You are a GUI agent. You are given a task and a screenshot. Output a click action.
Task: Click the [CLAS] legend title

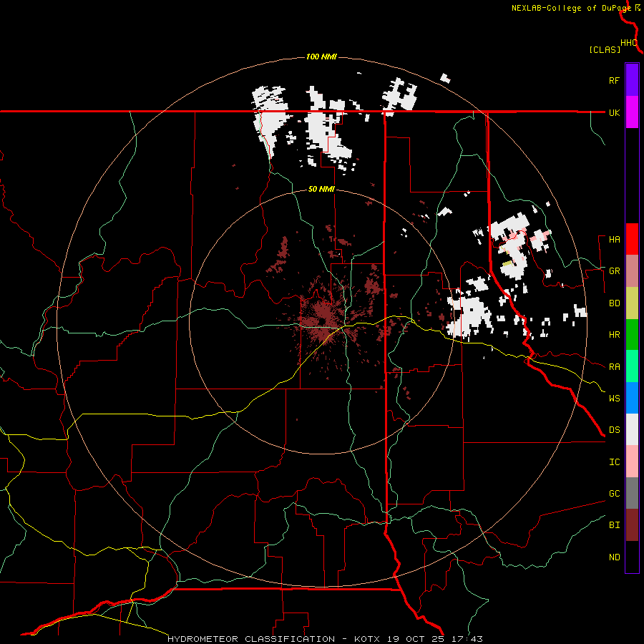[605, 50]
